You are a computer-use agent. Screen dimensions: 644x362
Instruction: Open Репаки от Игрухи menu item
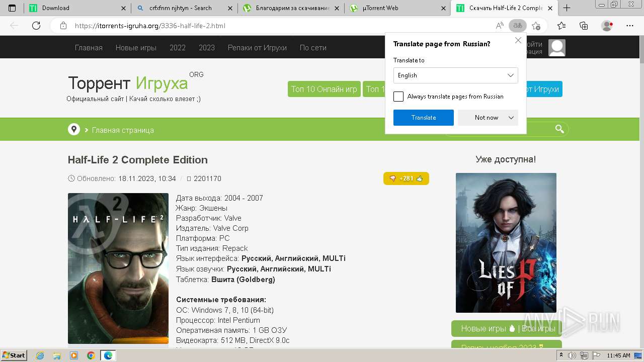coord(257,48)
